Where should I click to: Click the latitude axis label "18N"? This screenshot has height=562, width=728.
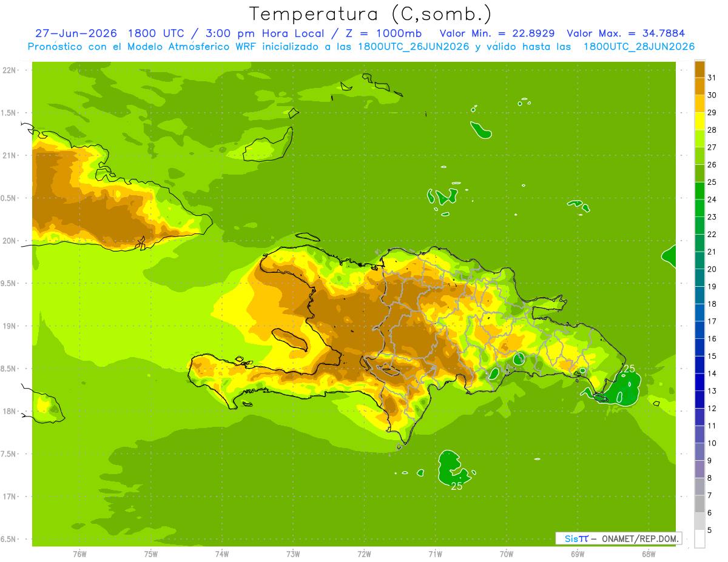pyautogui.click(x=9, y=411)
